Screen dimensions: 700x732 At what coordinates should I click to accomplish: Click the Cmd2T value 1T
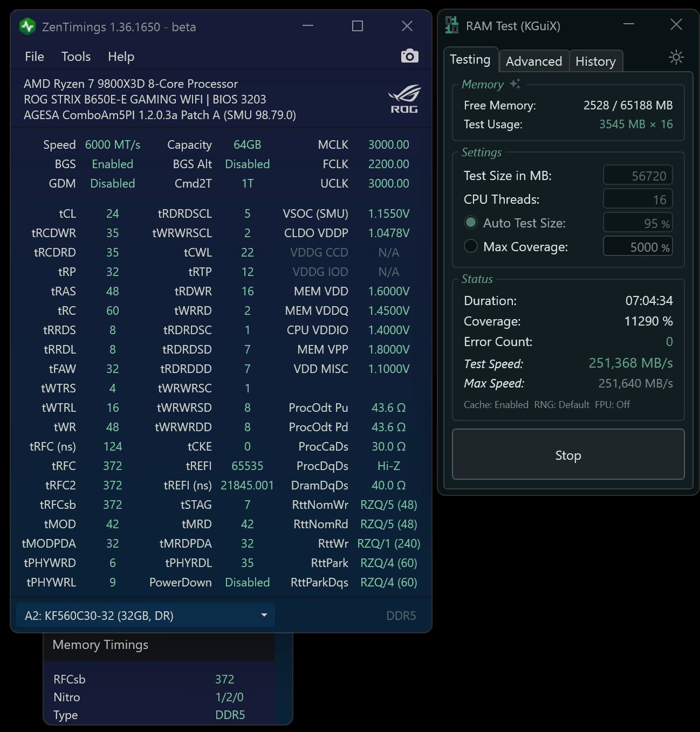pos(247,183)
